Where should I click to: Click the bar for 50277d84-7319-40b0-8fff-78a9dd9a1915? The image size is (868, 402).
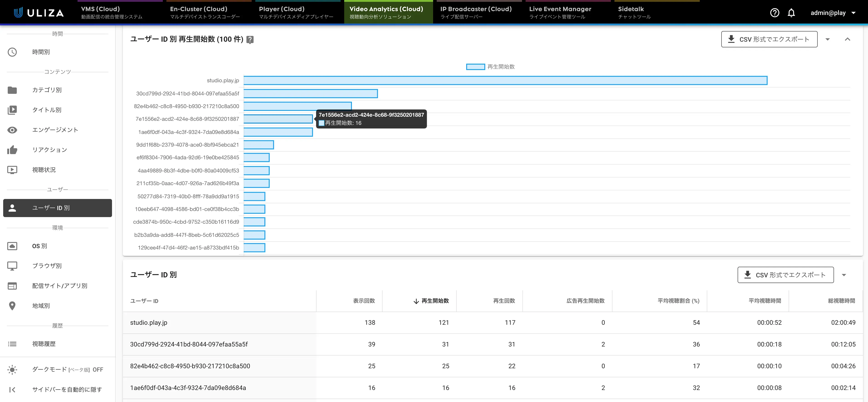pyautogui.click(x=254, y=196)
